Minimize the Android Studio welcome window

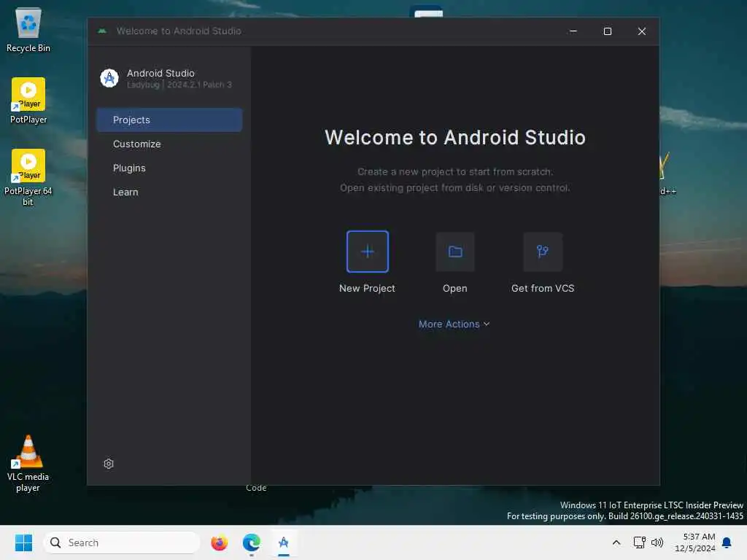tap(573, 31)
